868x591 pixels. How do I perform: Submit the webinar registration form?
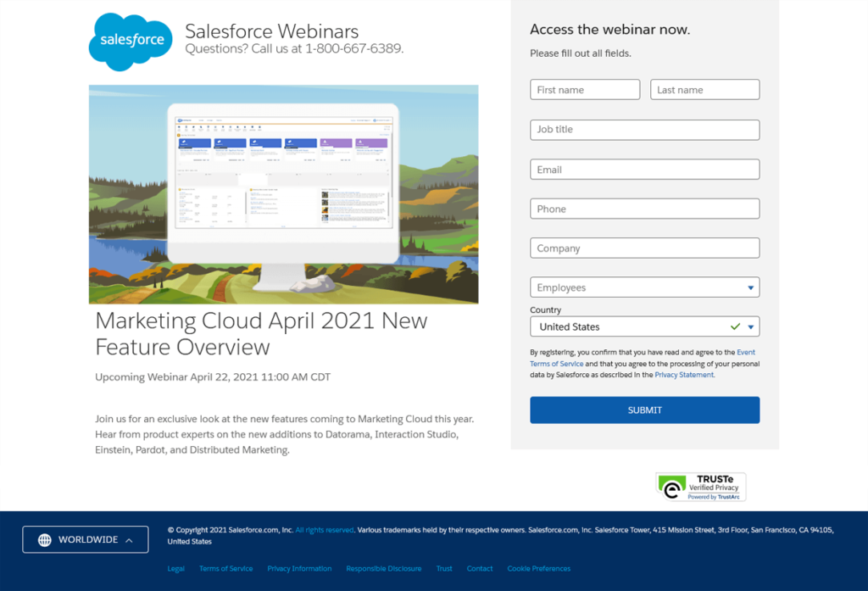(644, 410)
